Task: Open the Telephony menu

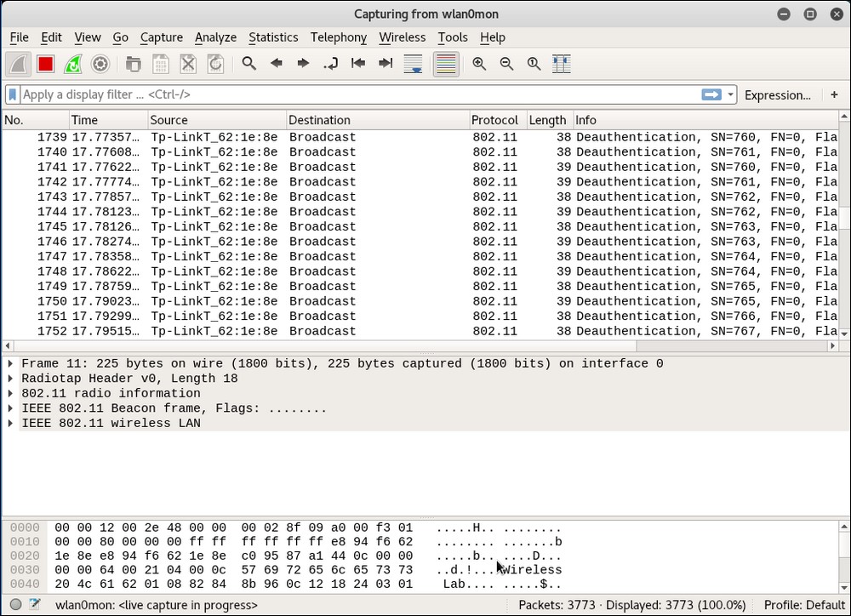Action: tap(338, 37)
